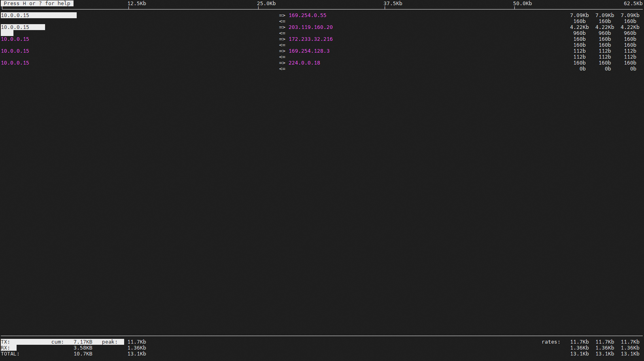Click the cum: label

click(58, 342)
